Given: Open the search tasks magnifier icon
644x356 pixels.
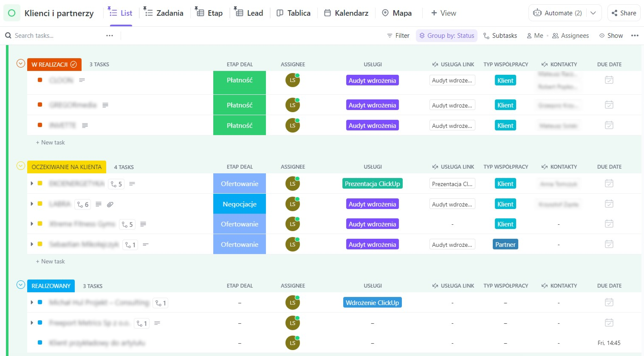Looking at the screenshot, I should pyautogui.click(x=8, y=35).
